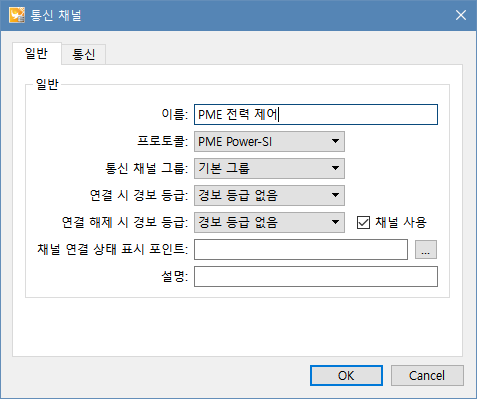This screenshot has height=399, width=477.
Task: Open the 프로토콜 dropdown showing PME Power-SI
Action: pyautogui.click(x=269, y=142)
